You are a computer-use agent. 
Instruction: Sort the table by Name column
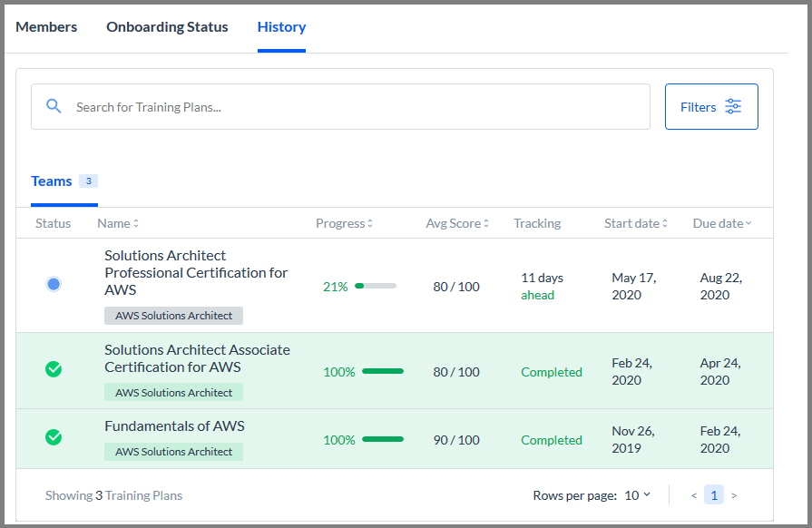tap(118, 223)
